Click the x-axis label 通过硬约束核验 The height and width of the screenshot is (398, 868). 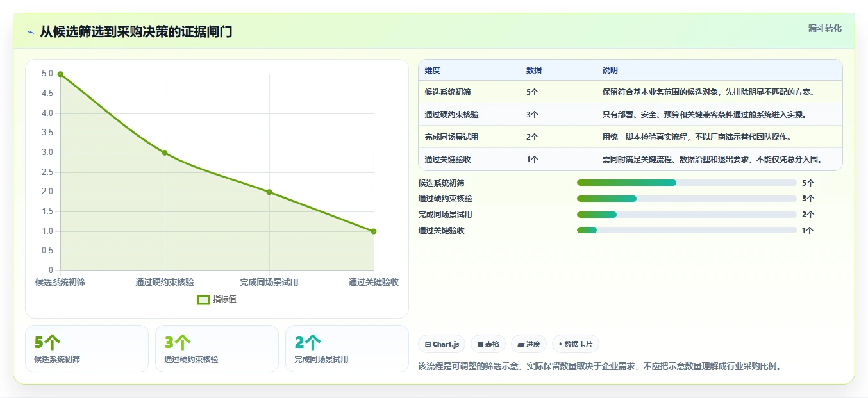point(165,282)
